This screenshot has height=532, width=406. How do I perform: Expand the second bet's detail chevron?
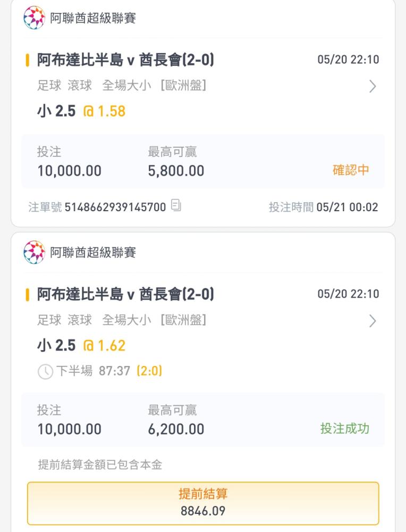[373, 321]
